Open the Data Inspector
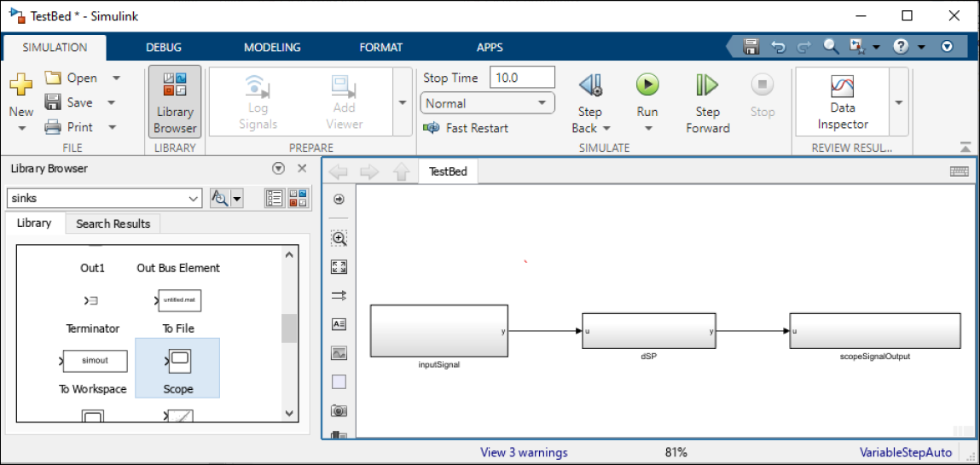The width and height of the screenshot is (980, 465). [x=842, y=102]
